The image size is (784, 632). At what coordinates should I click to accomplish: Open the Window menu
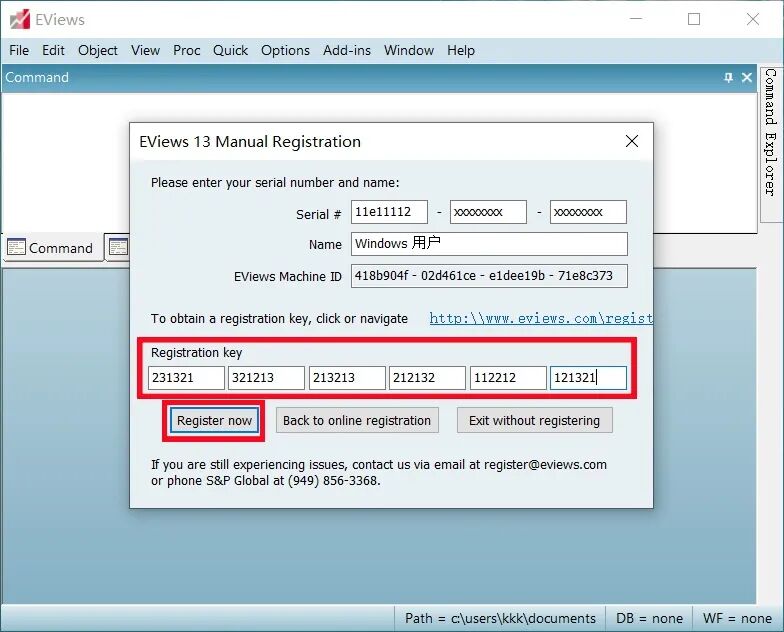tap(408, 50)
